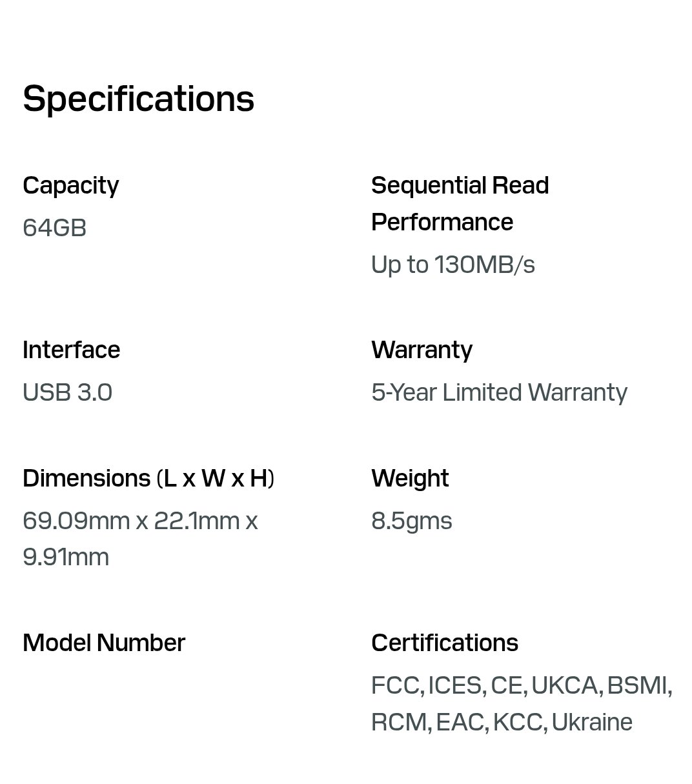This screenshot has width=692, height=784.
Task: Select the Model Number label
Action: 103,643
